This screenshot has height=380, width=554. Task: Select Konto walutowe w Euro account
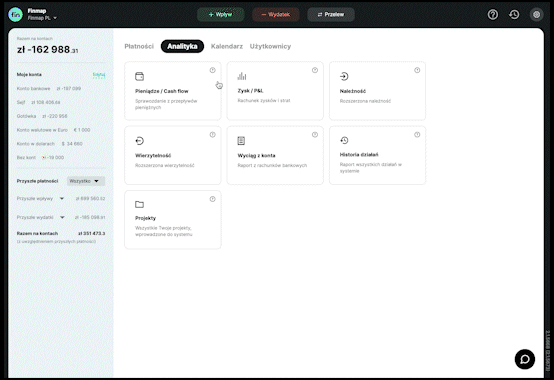(x=53, y=130)
